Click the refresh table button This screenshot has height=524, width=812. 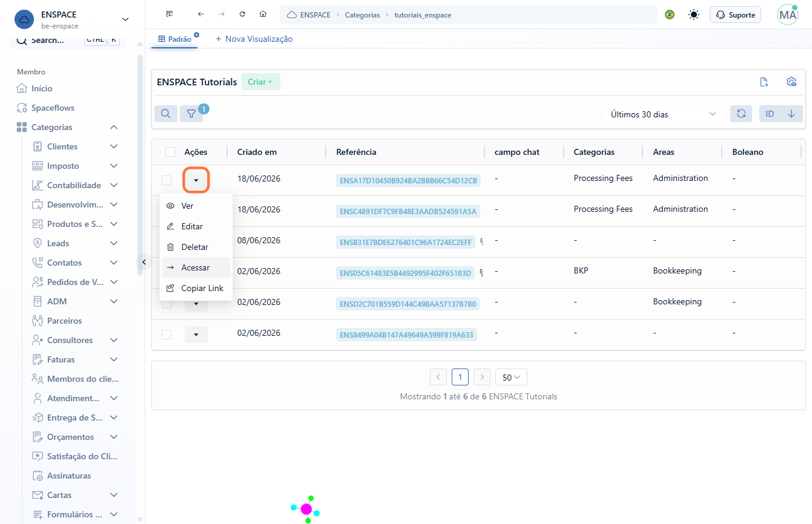pyautogui.click(x=741, y=114)
